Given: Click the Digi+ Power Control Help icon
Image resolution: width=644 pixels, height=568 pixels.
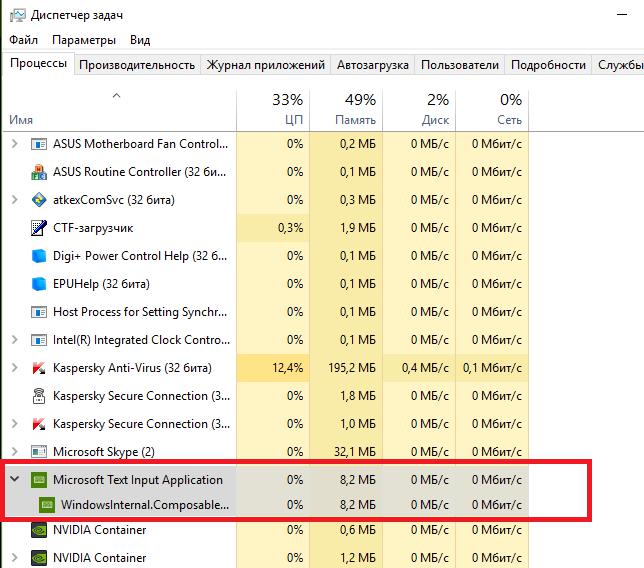Looking at the screenshot, I should [39, 256].
